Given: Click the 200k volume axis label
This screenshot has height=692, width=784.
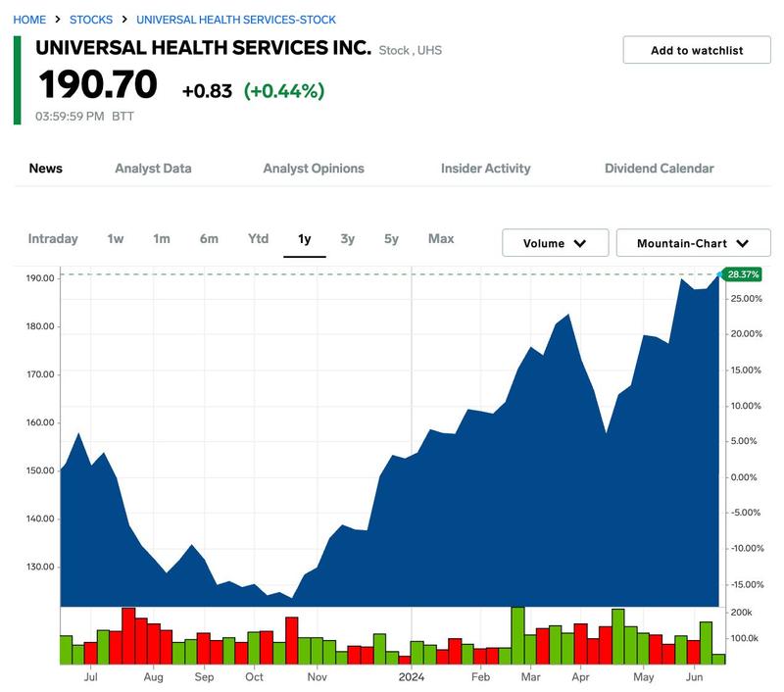Looking at the screenshot, I should tap(742, 613).
